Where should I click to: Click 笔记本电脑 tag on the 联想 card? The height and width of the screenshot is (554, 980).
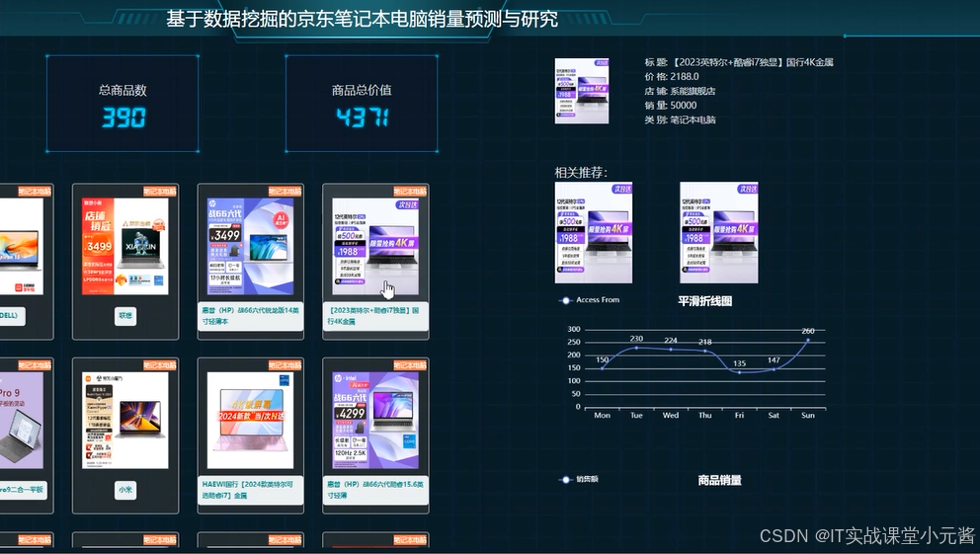pos(160,192)
